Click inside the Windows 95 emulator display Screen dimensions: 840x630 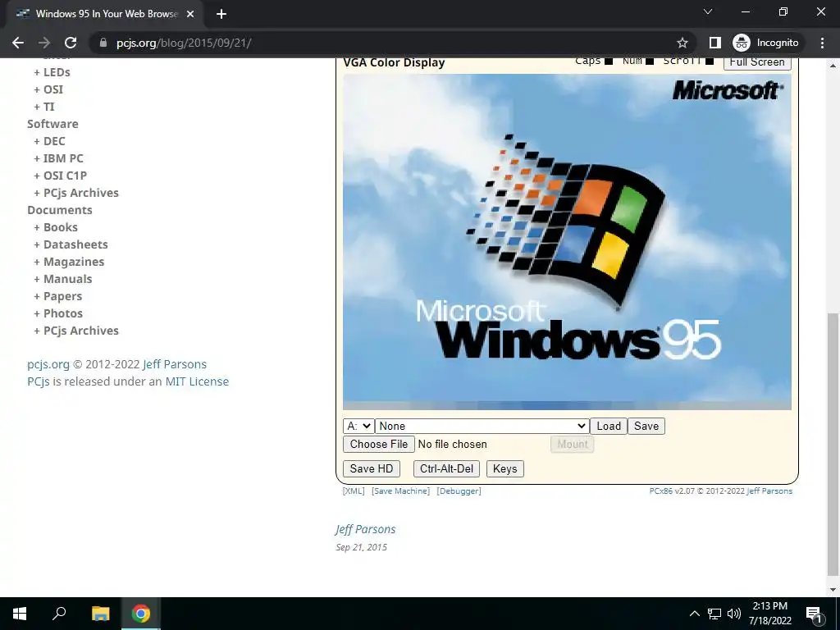point(567,242)
